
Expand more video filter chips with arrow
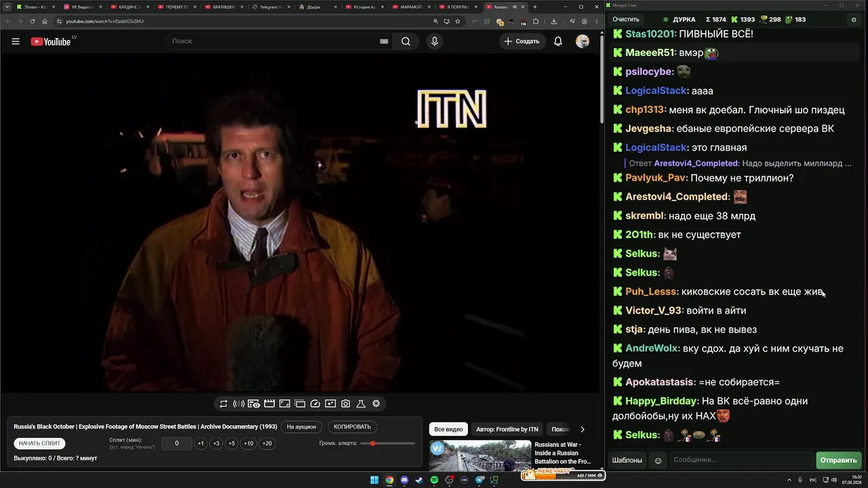582,429
